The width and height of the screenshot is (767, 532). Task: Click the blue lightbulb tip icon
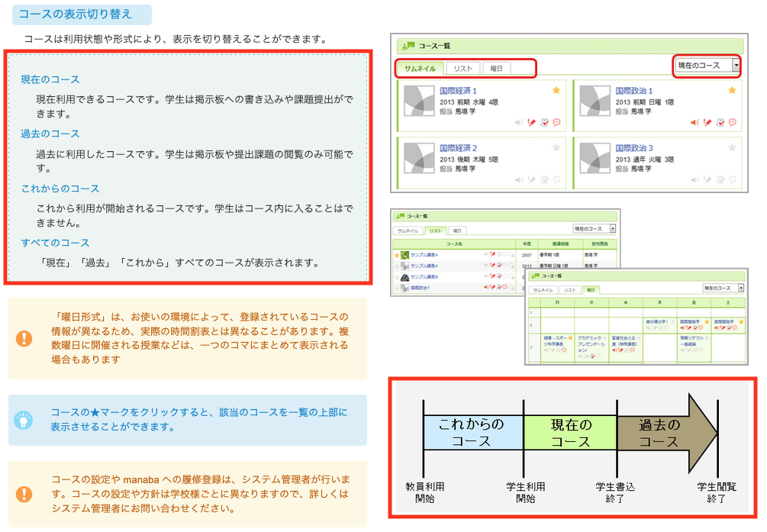[24, 419]
